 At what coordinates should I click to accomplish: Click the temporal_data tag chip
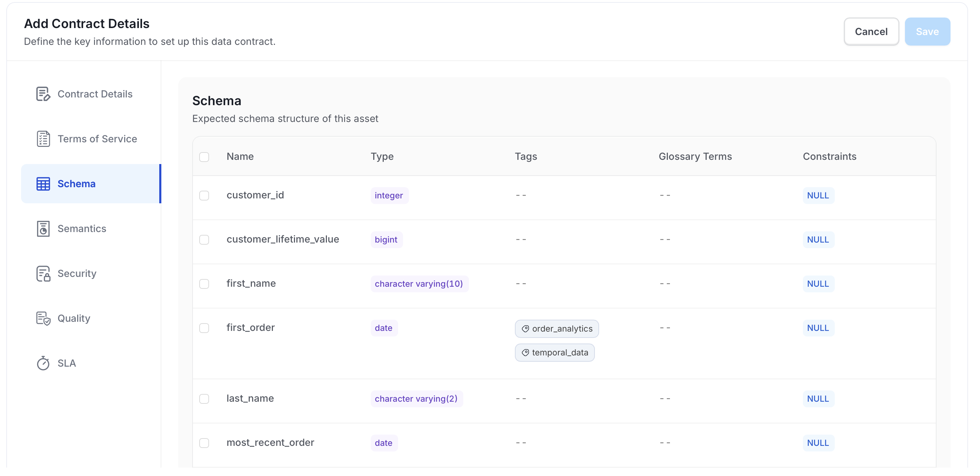coord(554,352)
